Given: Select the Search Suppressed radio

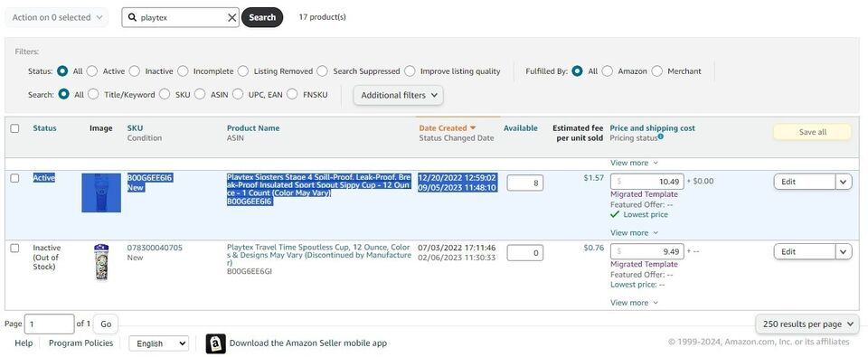Looking at the screenshot, I should click(322, 70).
